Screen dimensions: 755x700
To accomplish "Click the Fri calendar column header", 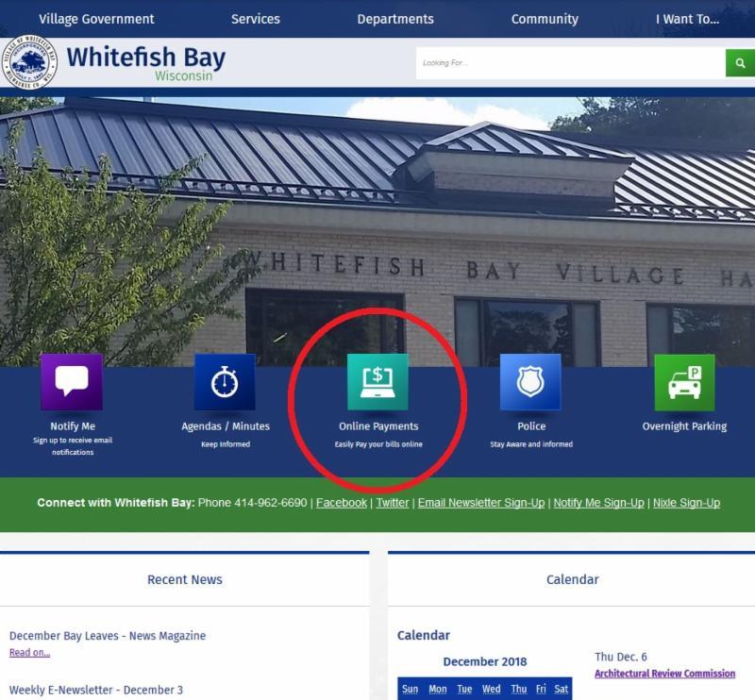I will click(x=541, y=689).
